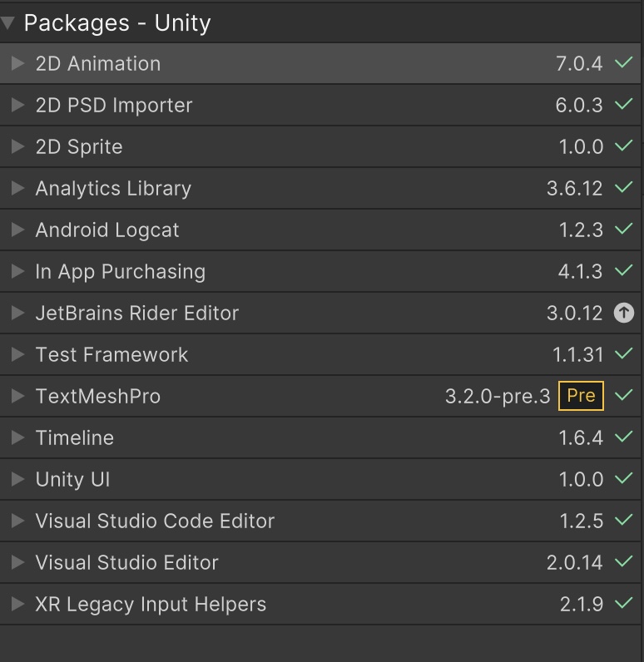Expand the 2D Sprite package arrow

tap(17, 146)
